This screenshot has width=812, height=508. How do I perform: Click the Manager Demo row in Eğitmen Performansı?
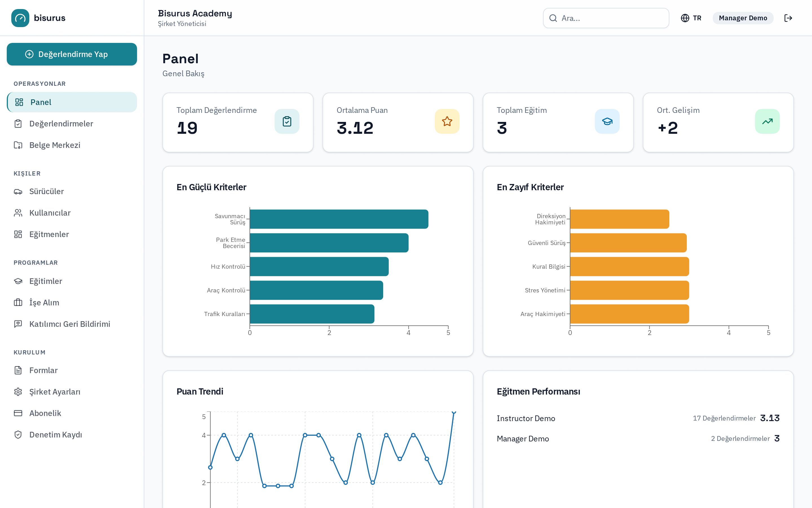pos(638,439)
